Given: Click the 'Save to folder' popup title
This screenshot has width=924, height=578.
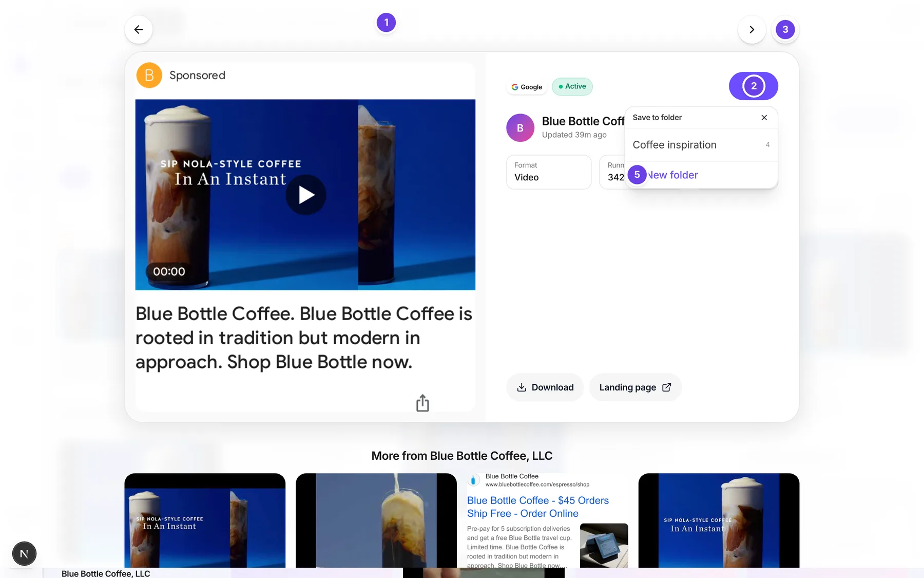Looking at the screenshot, I should click(x=657, y=118).
